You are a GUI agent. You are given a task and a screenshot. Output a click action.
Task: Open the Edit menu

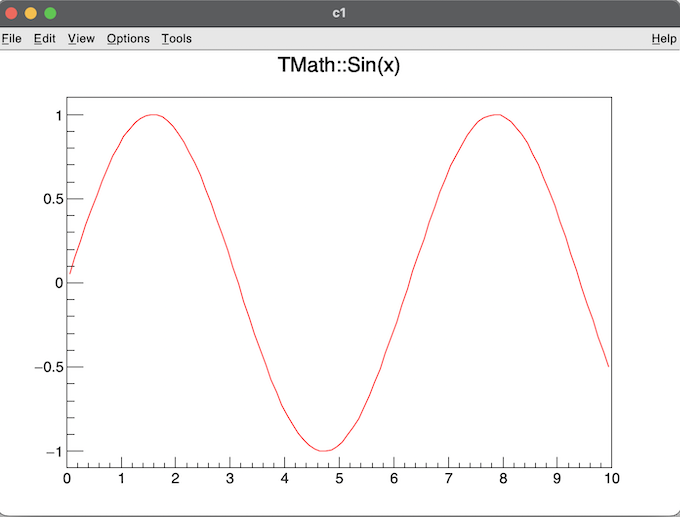(45, 39)
